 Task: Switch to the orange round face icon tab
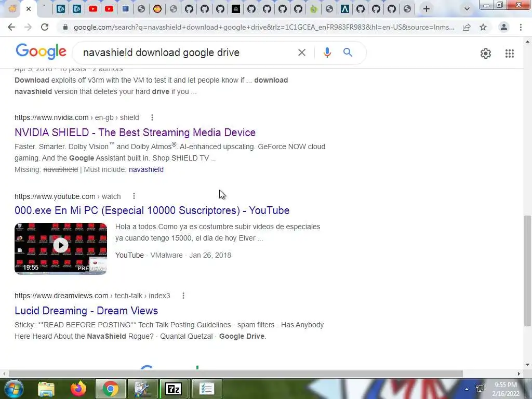point(157,9)
